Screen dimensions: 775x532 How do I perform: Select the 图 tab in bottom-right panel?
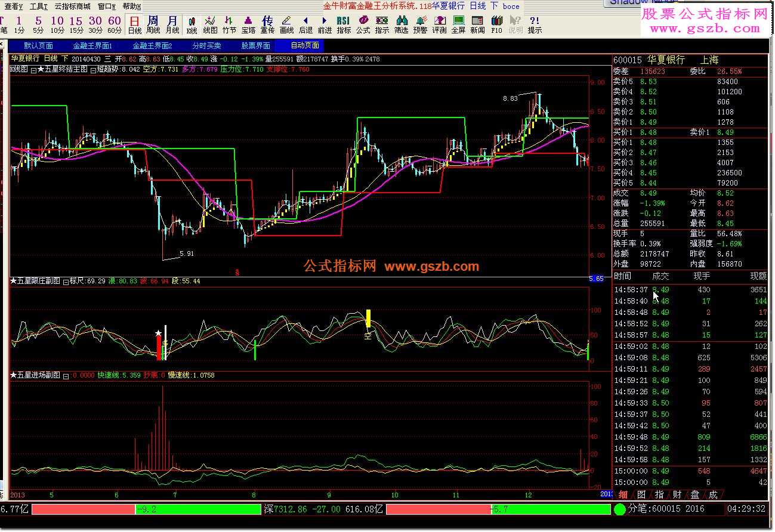click(x=641, y=494)
